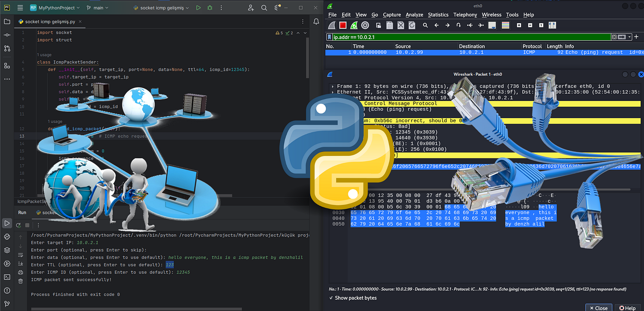
Task: Expand the Ethernet II tree row
Action: [x=332, y=92]
